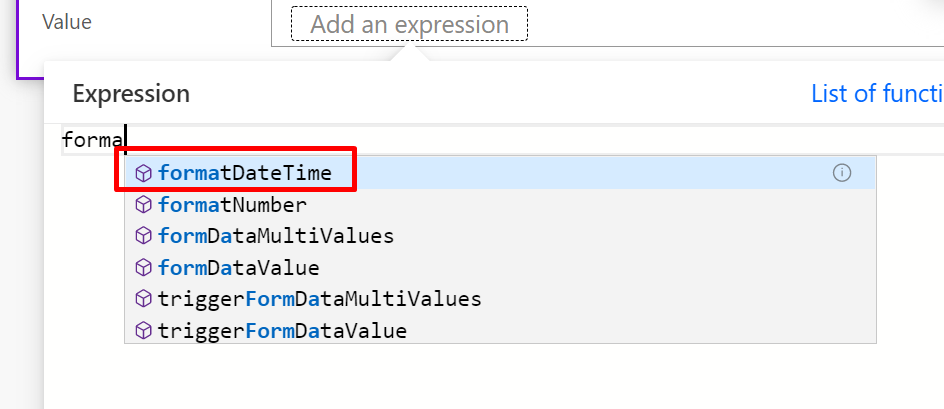Click the Add an expression placeholder

(x=409, y=24)
